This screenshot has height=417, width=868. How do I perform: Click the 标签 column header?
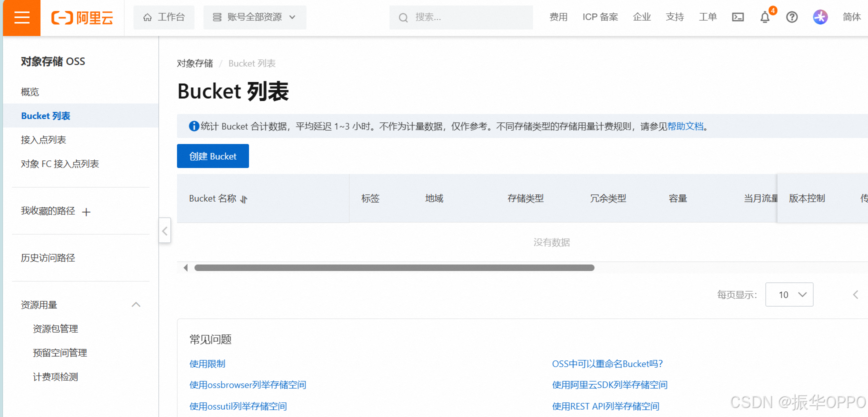point(370,198)
